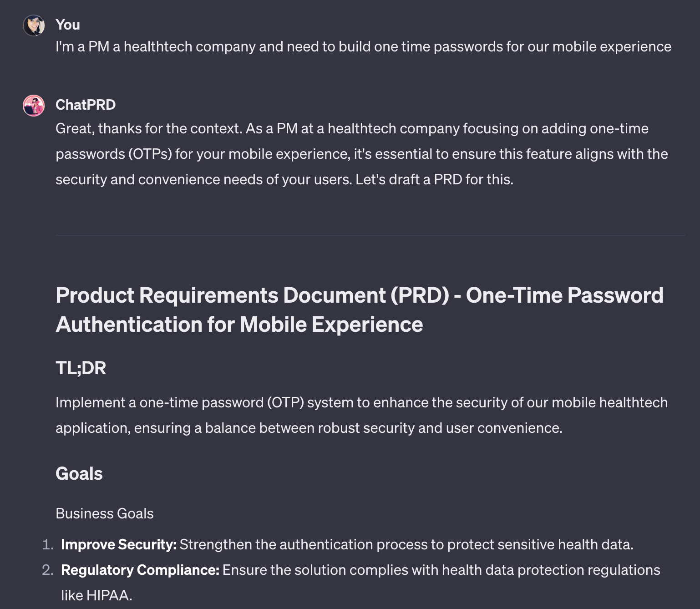Viewport: 700px width, 609px height.
Task: Click list number 2 marker
Action: pos(48,570)
